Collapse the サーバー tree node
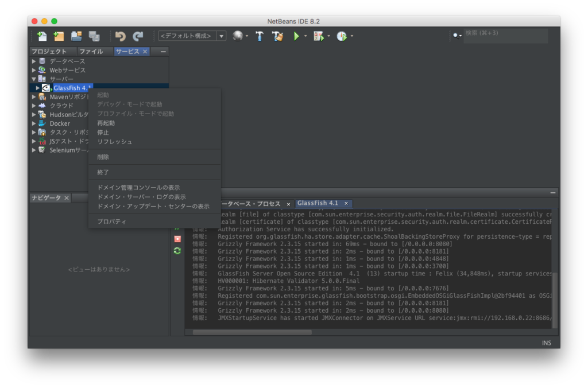 pyautogui.click(x=34, y=79)
